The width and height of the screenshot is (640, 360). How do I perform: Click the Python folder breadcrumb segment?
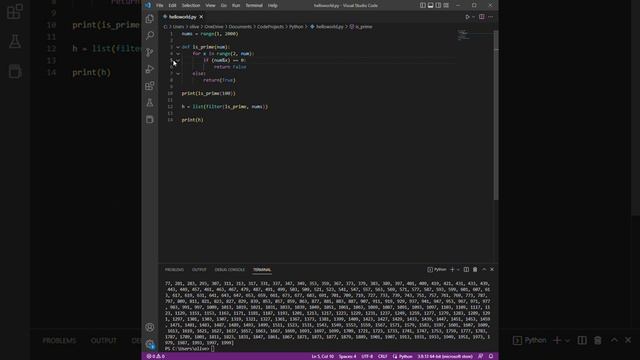click(296, 27)
